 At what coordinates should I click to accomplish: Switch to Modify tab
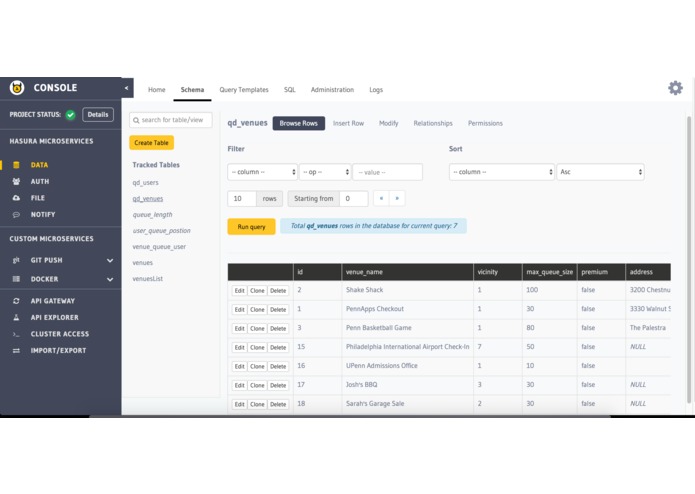[x=388, y=123]
